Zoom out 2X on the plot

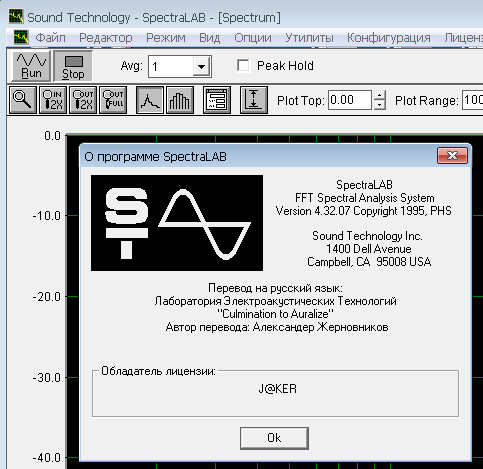(83, 100)
